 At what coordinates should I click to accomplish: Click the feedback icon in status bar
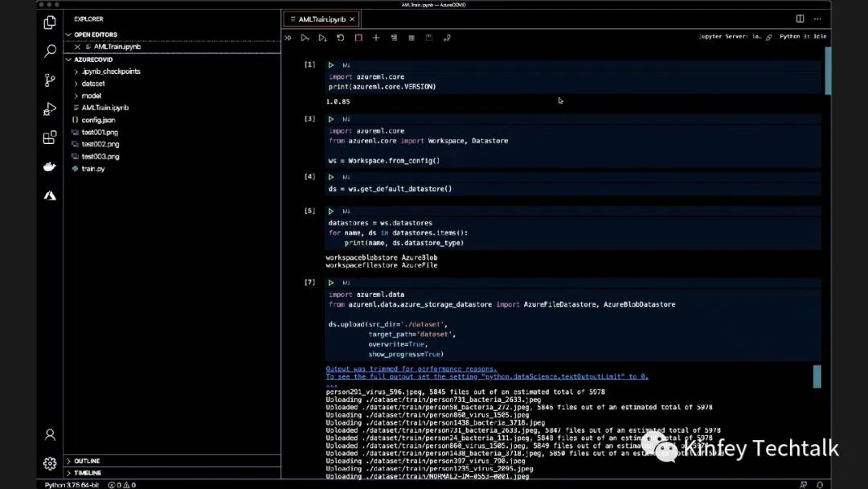[x=803, y=485]
